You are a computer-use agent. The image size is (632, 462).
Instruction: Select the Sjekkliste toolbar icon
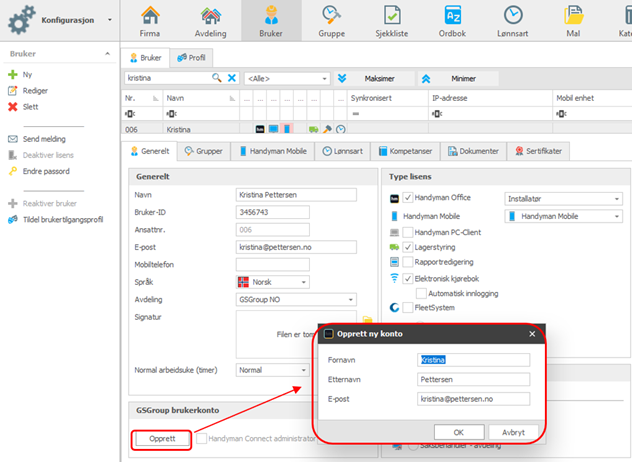(x=392, y=16)
